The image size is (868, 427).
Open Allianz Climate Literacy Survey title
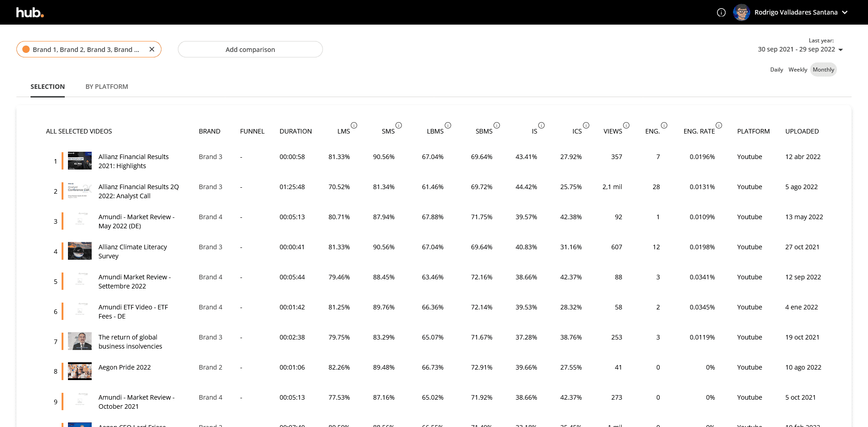[x=133, y=252]
